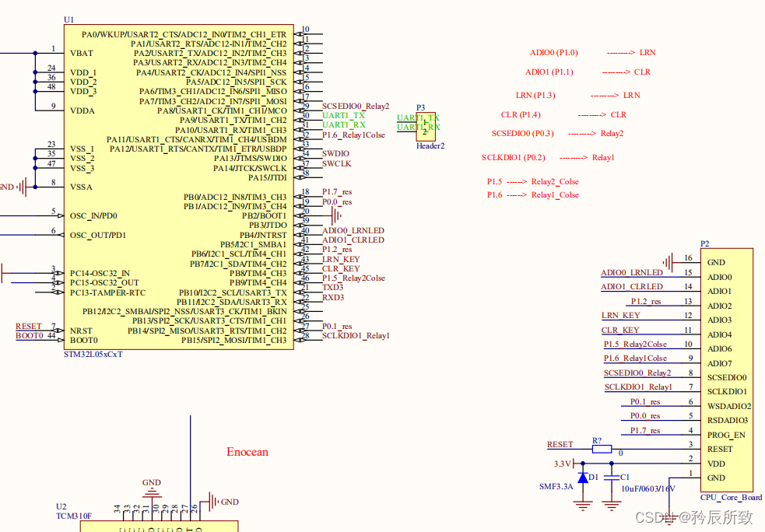
Task: Click the TXD3 net label
Action: [333, 288]
